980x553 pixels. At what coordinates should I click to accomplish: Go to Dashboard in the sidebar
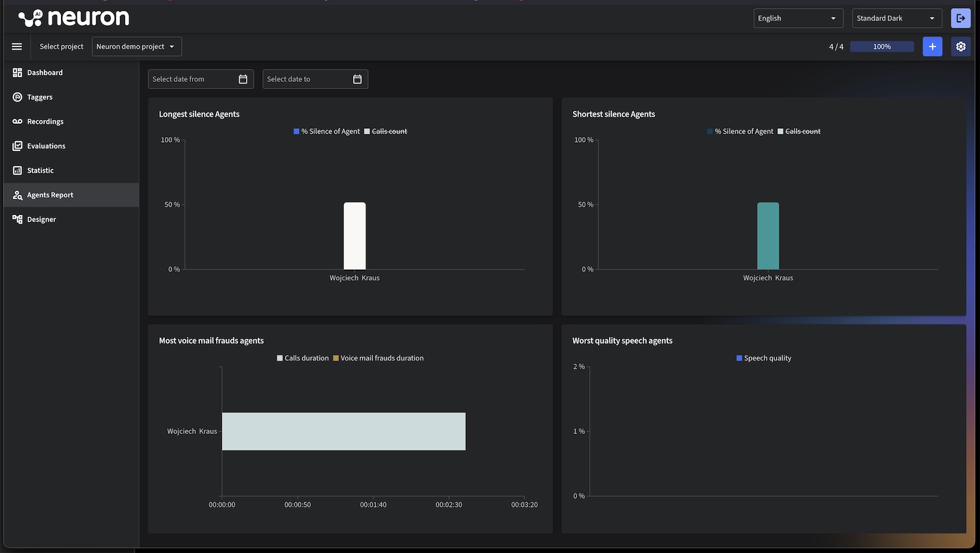click(x=44, y=73)
